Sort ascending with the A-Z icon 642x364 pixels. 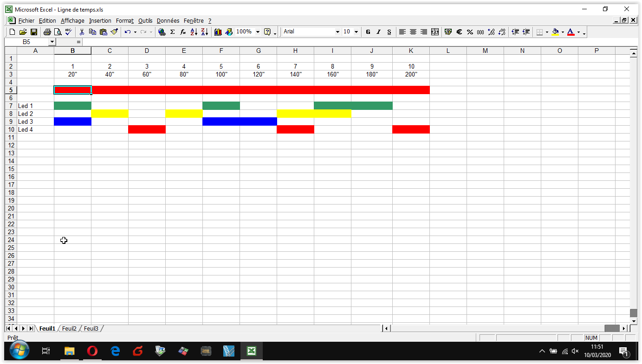click(194, 32)
